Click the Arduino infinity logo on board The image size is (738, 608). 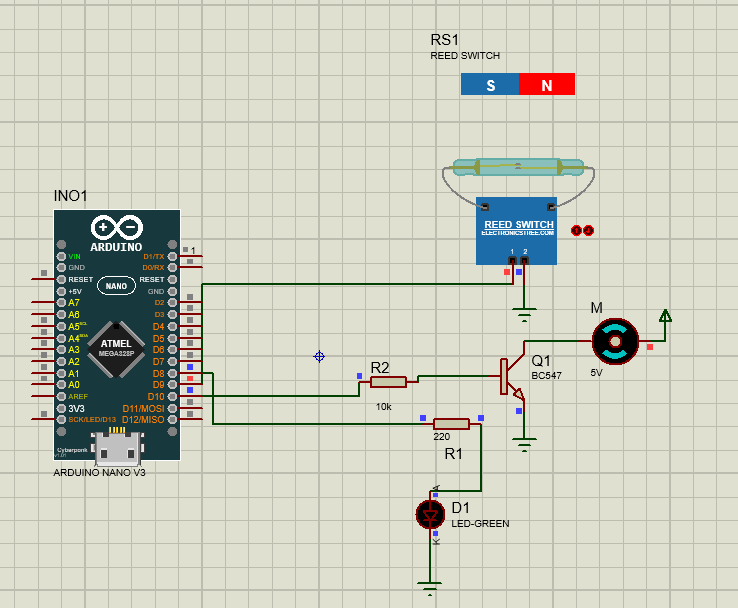(117, 227)
